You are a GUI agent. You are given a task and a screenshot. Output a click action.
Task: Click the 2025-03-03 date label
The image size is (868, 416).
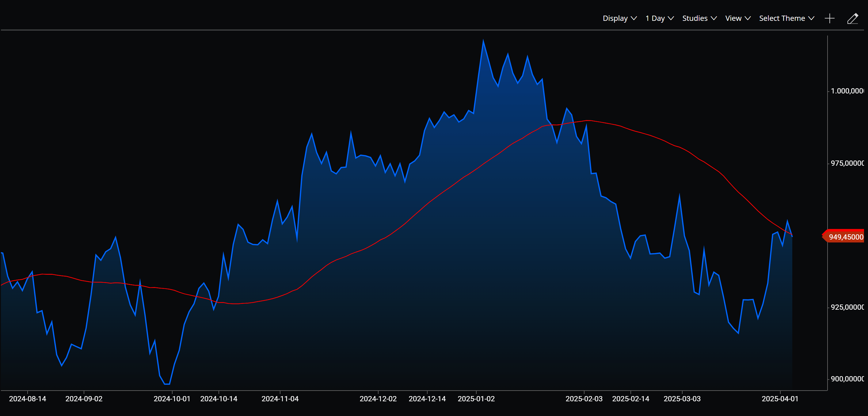[682, 399]
